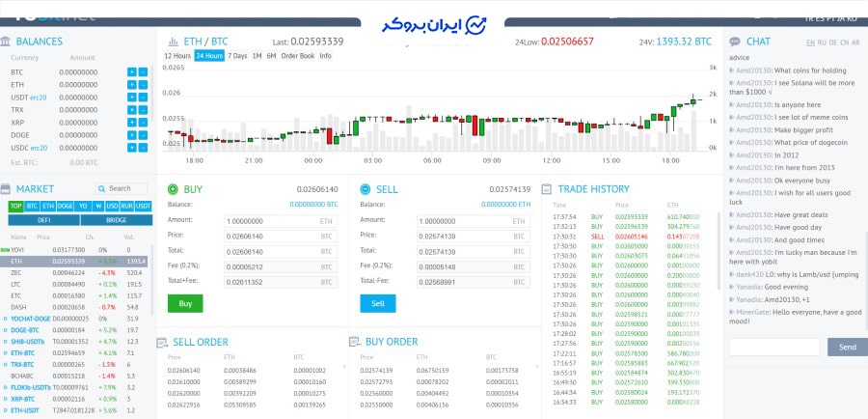Select the TOP market filter
This screenshot has width=868, height=419.
pyautogui.click(x=15, y=206)
